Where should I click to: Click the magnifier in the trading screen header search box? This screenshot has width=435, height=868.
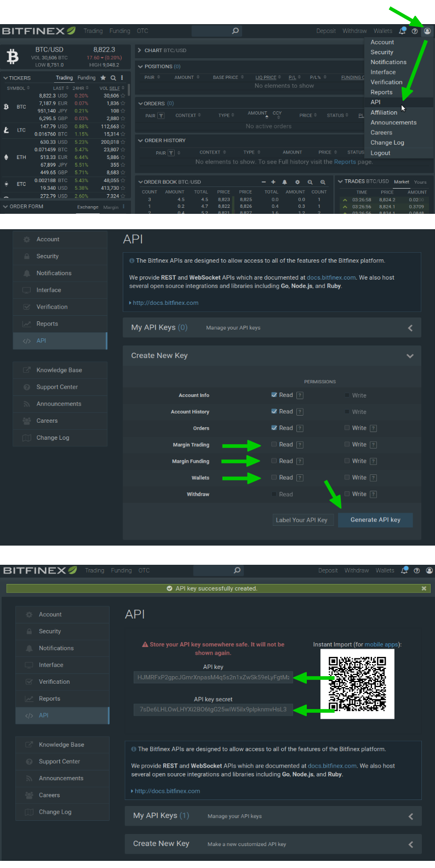[236, 31]
